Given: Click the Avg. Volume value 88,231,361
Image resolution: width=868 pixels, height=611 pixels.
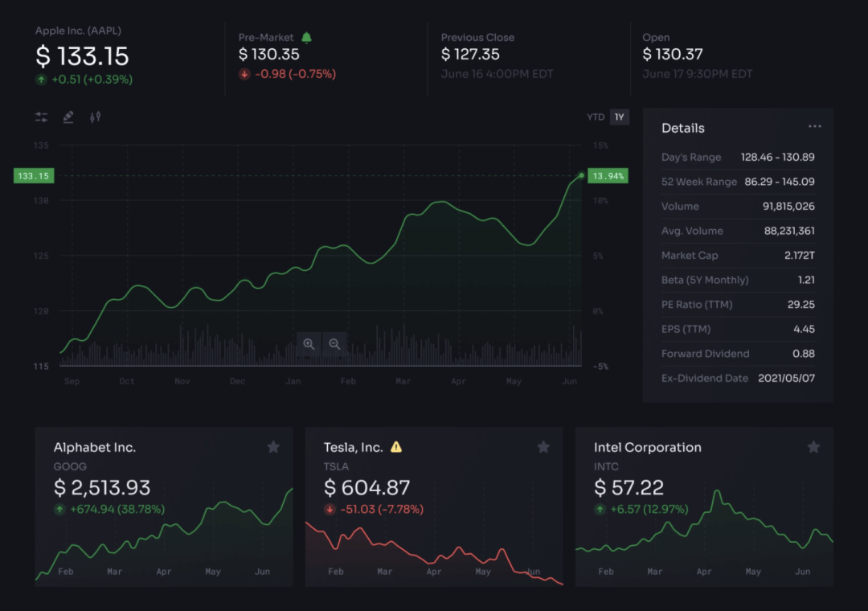Looking at the screenshot, I should [789, 231].
